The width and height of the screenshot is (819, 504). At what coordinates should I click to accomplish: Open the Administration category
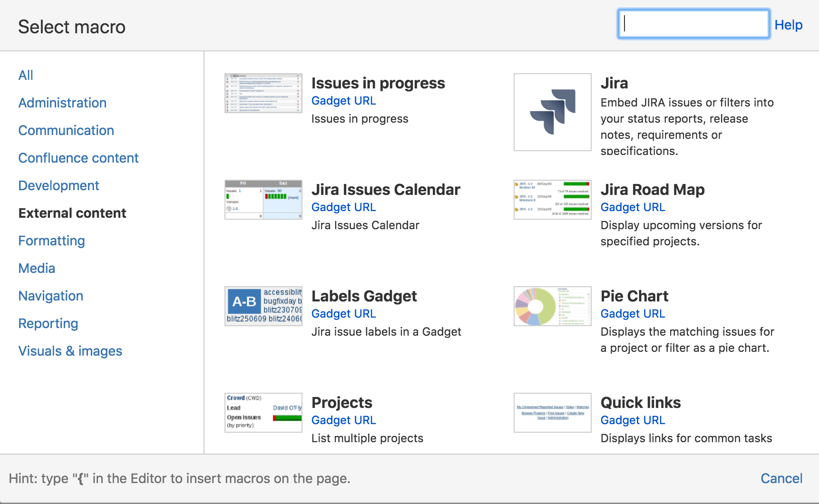coord(62,103)
